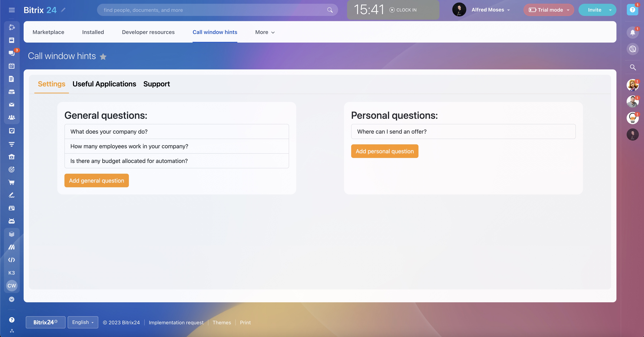Open the mail envelope sidebar icon
644x337 pixels.
(x=11, y=105)
